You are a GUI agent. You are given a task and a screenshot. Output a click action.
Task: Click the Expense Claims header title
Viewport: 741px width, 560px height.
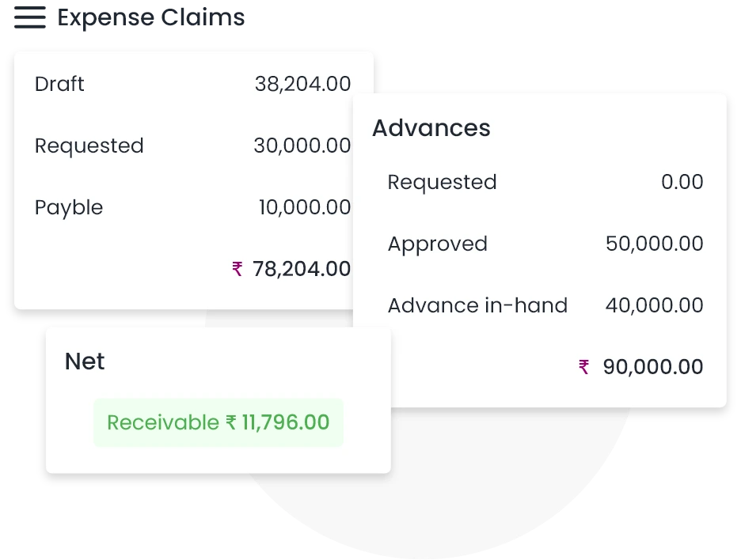pyautogui.click(x=152, y=17)
